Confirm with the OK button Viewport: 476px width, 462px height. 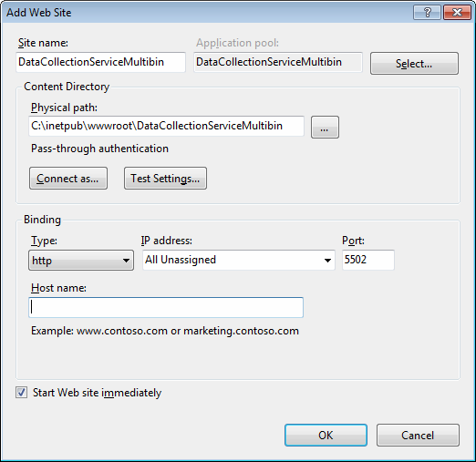coord(326,436)
